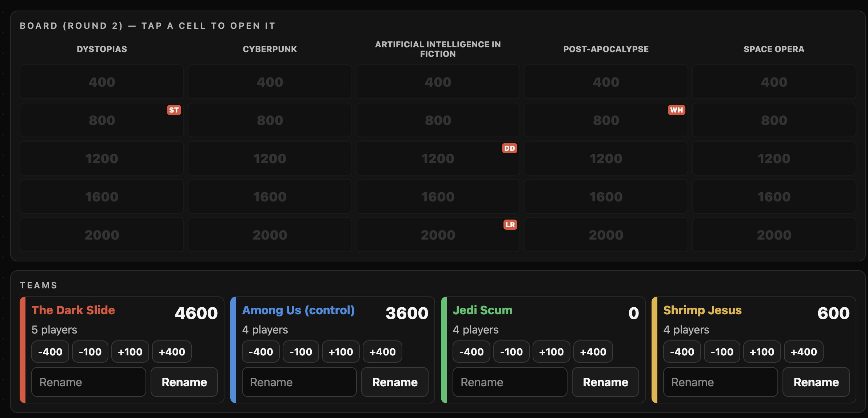Screen dimensions: 868x418
Task: Subtract 400 from Shrimp Jesus
Action: pyautogui.click(x=682, y=352)
